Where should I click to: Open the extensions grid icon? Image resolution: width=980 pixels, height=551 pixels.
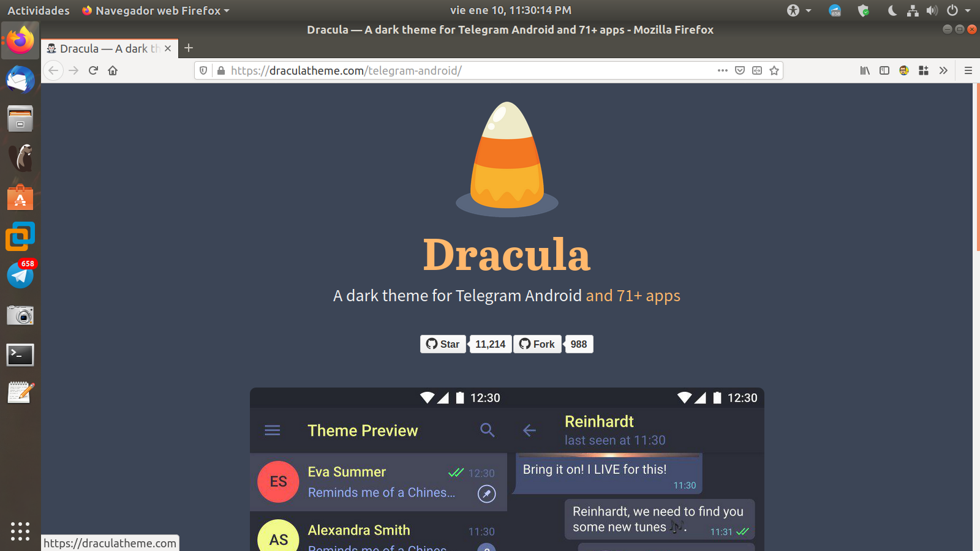[923, 70]
